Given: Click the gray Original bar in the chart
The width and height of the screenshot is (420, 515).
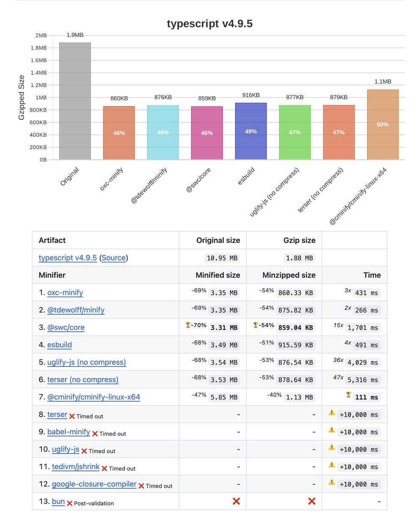Looking at the screenshot, I should (75, 101).
